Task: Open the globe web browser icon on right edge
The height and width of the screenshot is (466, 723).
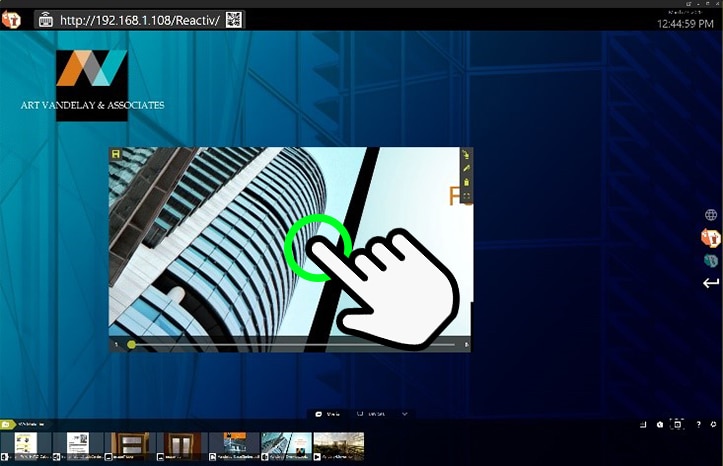Action: [x=711, y=215]
